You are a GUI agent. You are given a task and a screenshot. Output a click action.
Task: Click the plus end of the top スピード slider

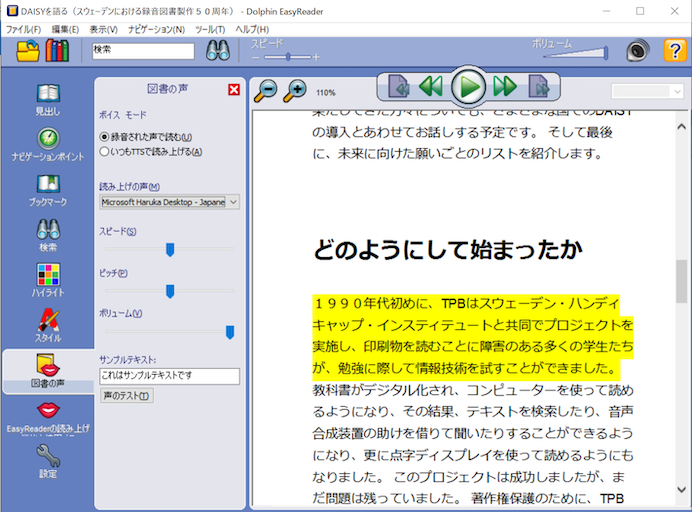[316, 57]
